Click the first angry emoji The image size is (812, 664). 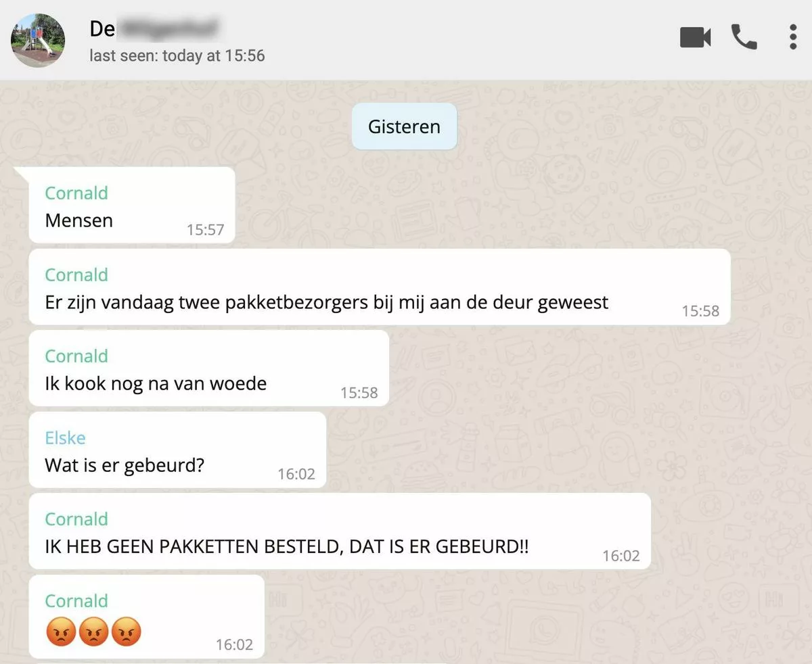(x=60, y=632)
